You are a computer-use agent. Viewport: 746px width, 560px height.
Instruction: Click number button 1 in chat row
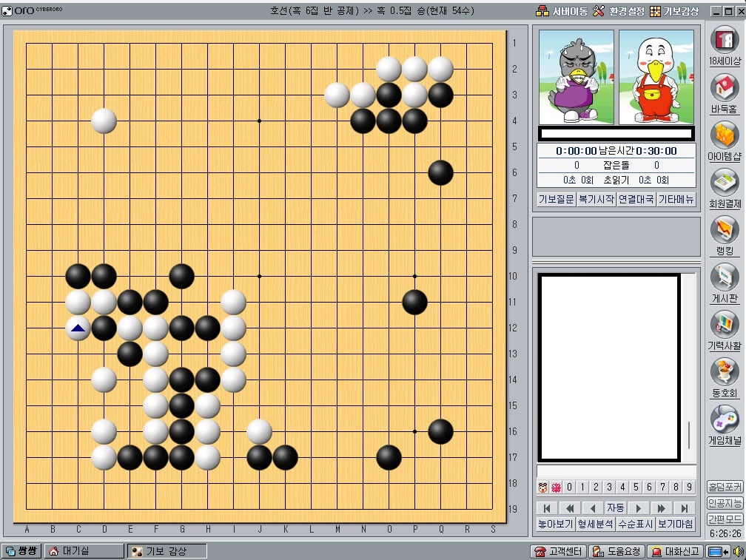pos(582,488)
